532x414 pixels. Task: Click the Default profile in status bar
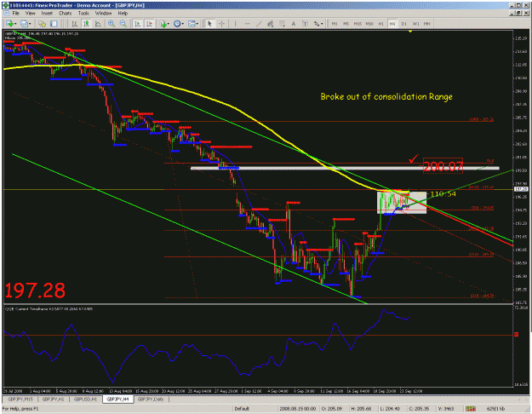pos(242,409)
